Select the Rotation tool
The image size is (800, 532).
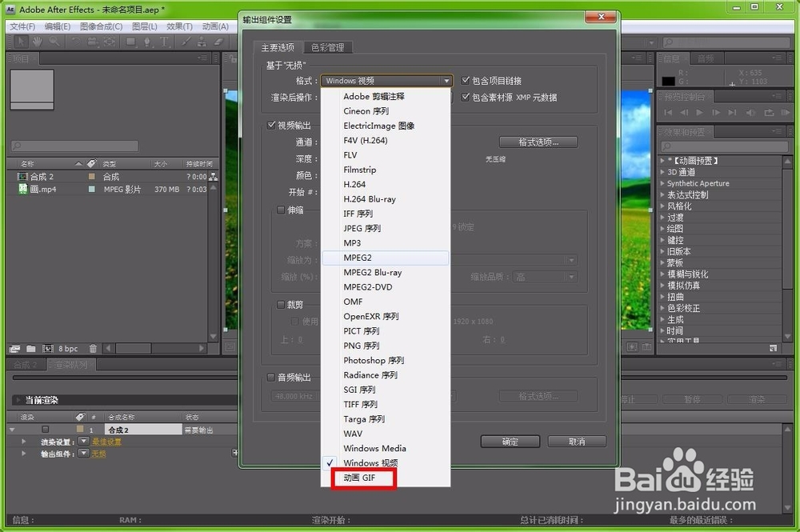click(x=75, y=42)
